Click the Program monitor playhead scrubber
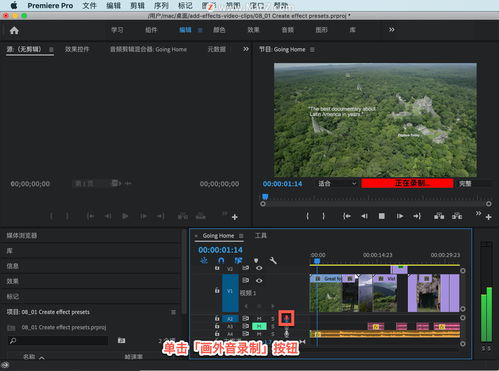This screenshot has height=371, width=499. (x=265, y=197)
